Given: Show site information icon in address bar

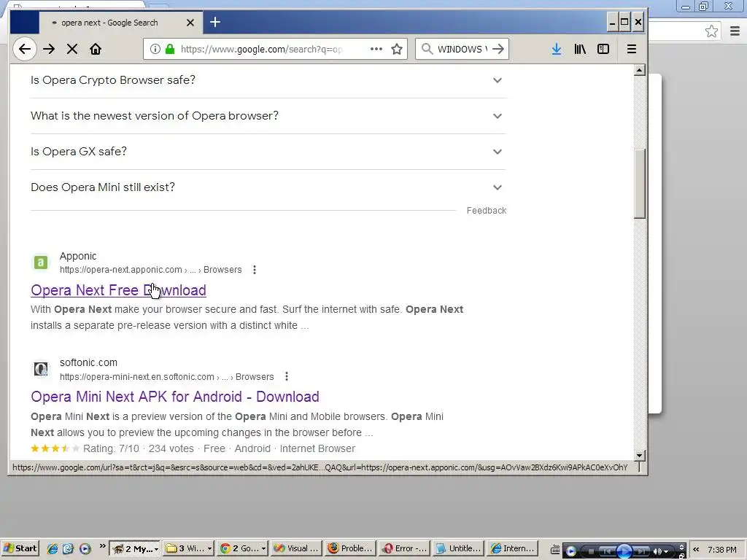Looking at the screenshot, I should point(155,49).
